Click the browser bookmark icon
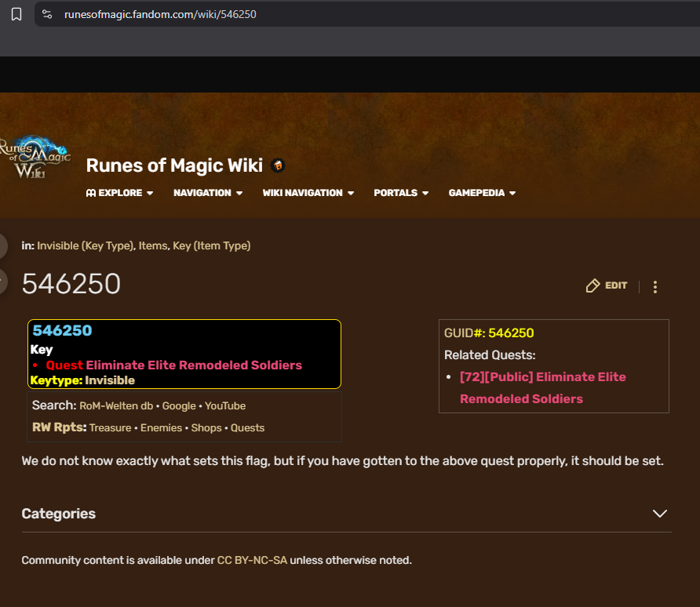The width and height of the screenshot is (700, 607). (x=16, y=14)
